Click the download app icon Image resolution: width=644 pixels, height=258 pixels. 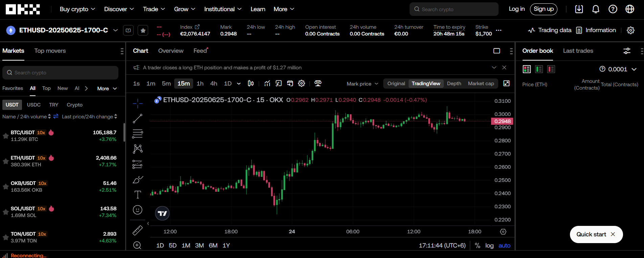pos(579,9)
